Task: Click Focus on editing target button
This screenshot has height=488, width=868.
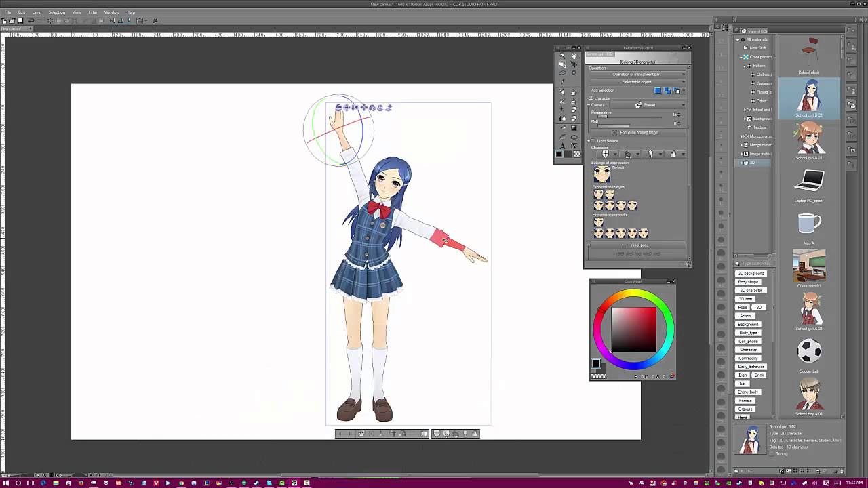Action: pos(638,133)
